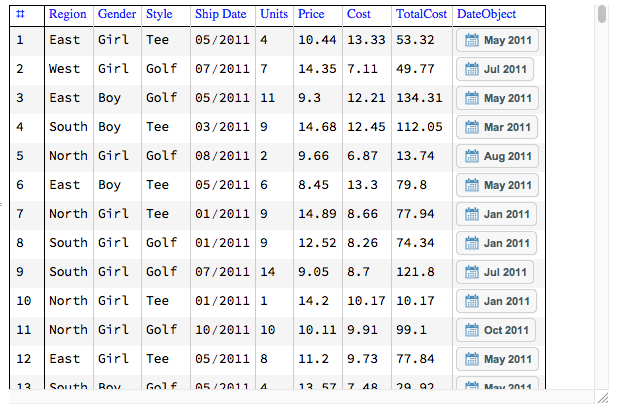Select the Price value 12.52
The width and height of the screenshot is (617, 411).
[x=317, y=243]
